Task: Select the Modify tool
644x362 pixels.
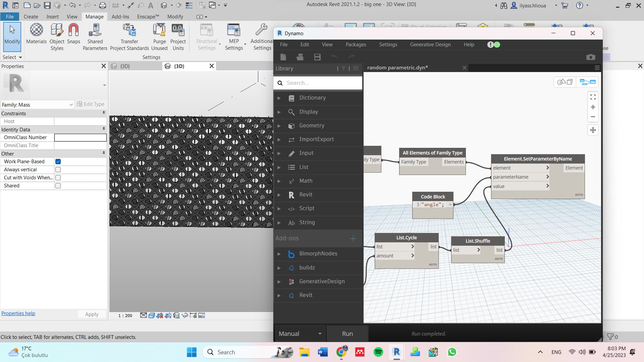Action: (12, 37)
